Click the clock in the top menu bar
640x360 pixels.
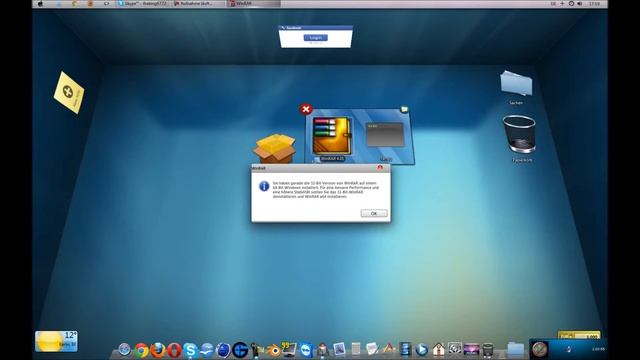point(594,4)
